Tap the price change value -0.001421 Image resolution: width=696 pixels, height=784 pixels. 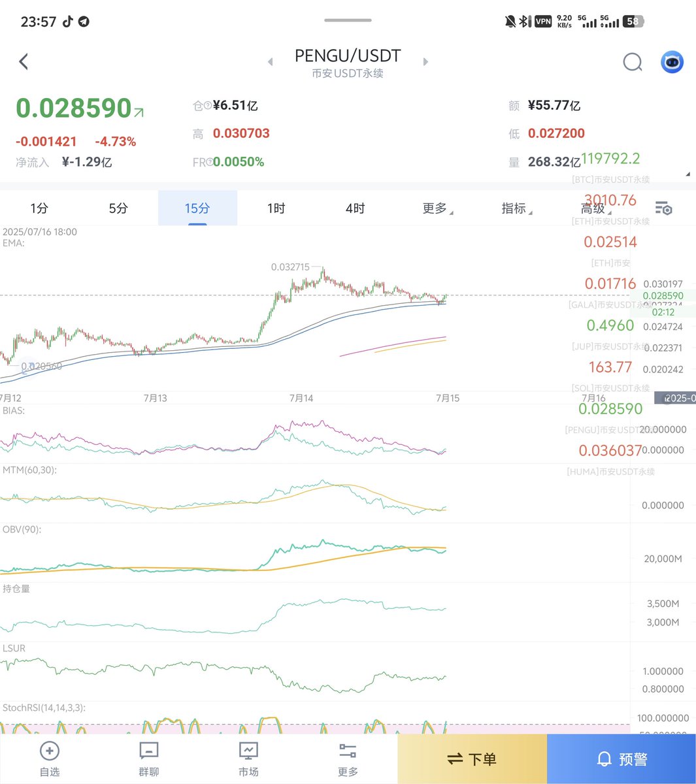pos(46,142)
